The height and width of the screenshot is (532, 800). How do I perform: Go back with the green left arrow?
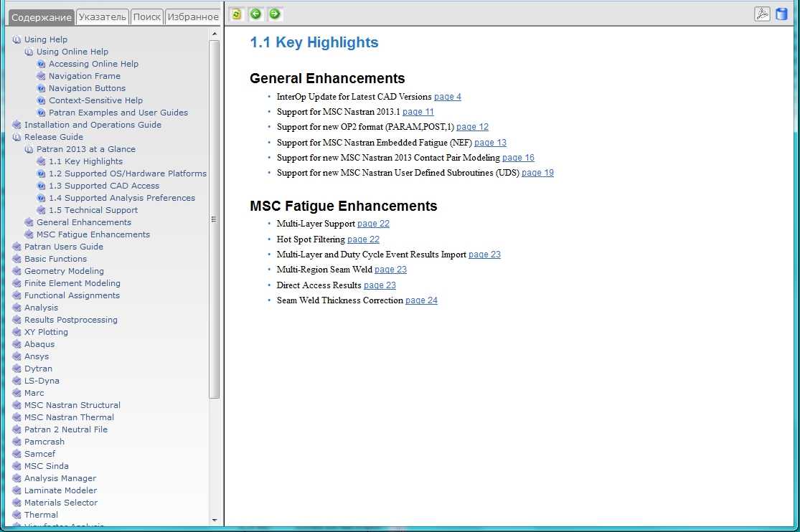point(255,14)
